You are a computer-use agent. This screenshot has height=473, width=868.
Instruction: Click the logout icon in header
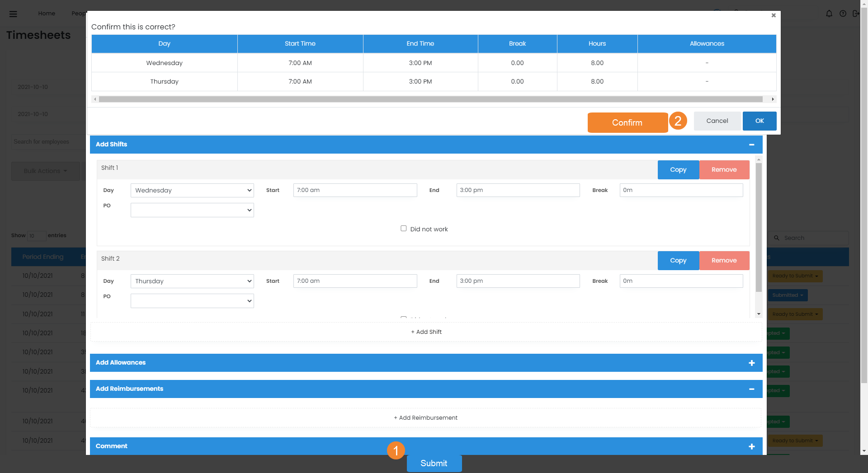pyautogui.click(x=855, y=14)
